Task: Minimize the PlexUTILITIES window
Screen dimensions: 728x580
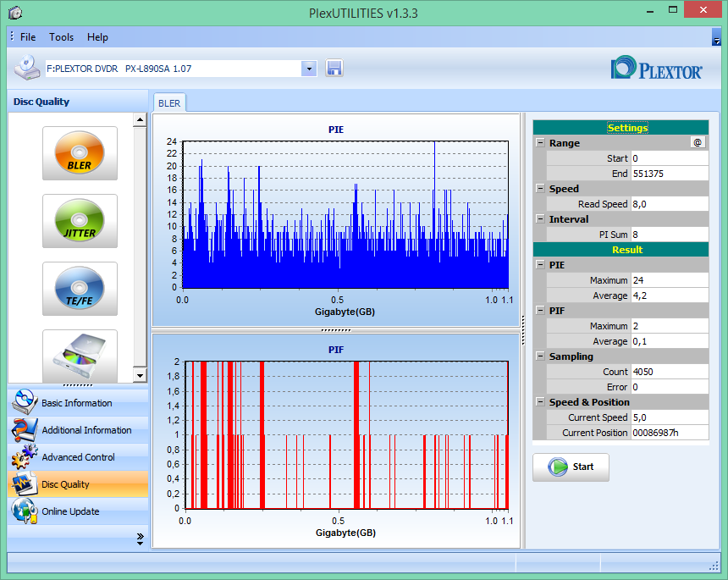Action: [x=650, y=11]
